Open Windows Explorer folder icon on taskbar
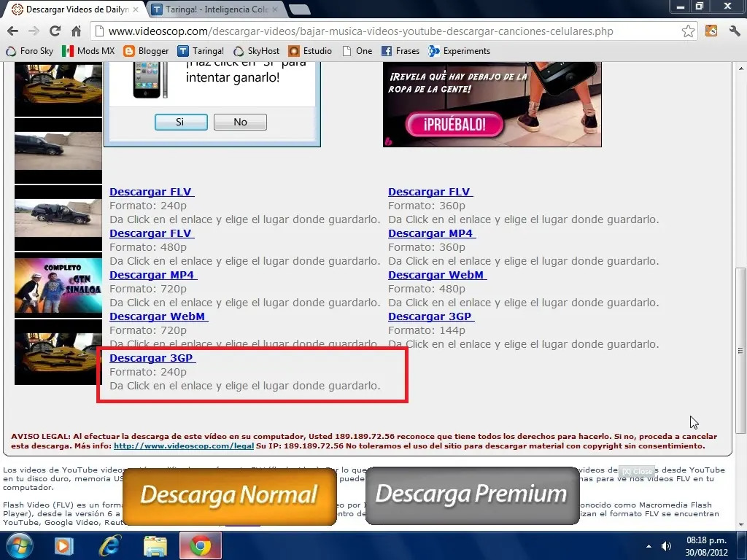Screen dimensions: 747x560 [155, 545]
